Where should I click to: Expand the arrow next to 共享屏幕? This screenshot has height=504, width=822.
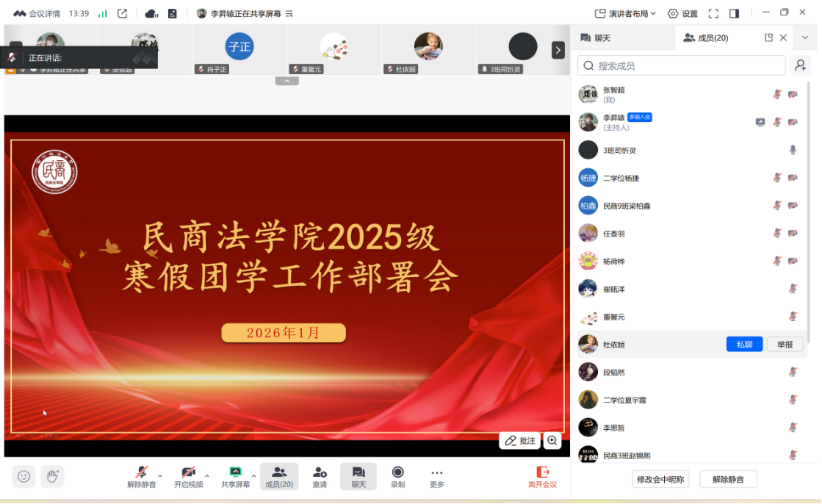coord(254,475)
